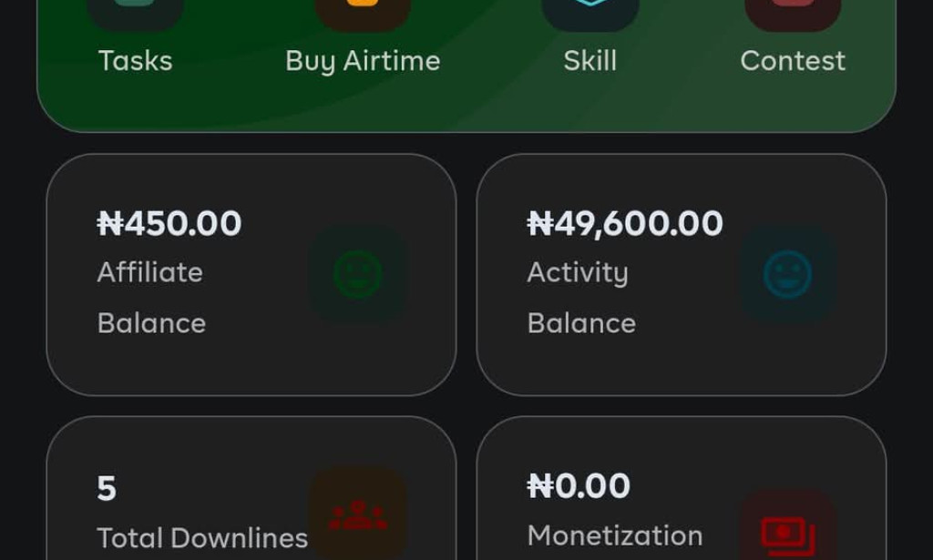Image resolution: width=933 pixels, height=560 pixels.
Task: Click the red cash Monetization icon
Action: click(788, 533)
